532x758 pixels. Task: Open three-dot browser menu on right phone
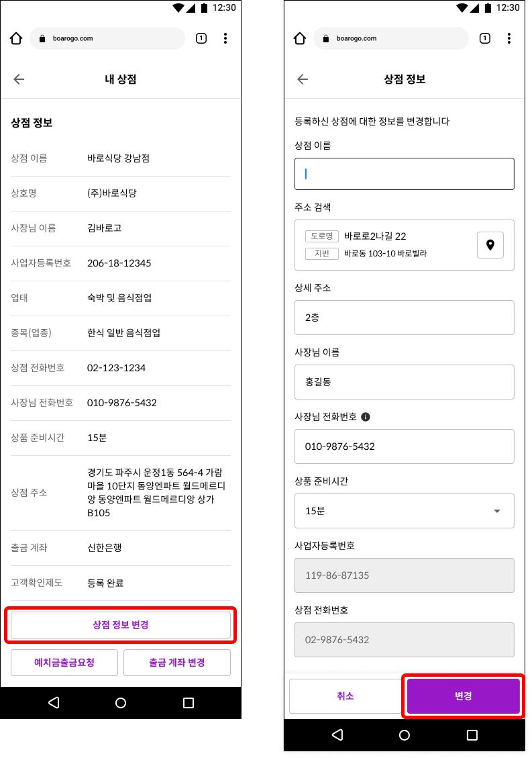[509, 38]
